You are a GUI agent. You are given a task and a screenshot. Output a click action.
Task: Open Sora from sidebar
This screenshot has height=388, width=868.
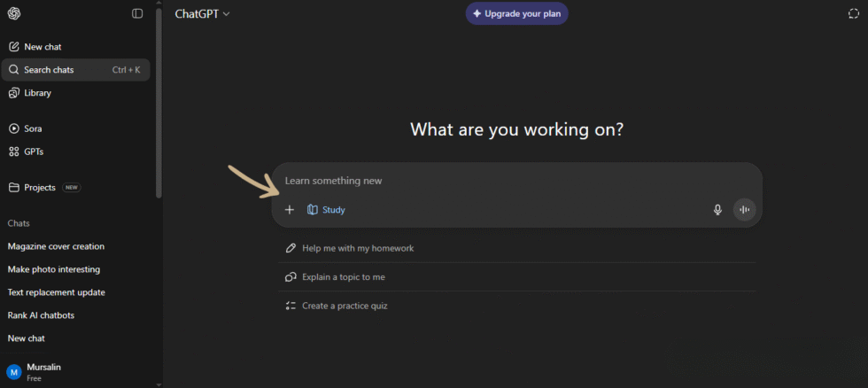(33, 128)
